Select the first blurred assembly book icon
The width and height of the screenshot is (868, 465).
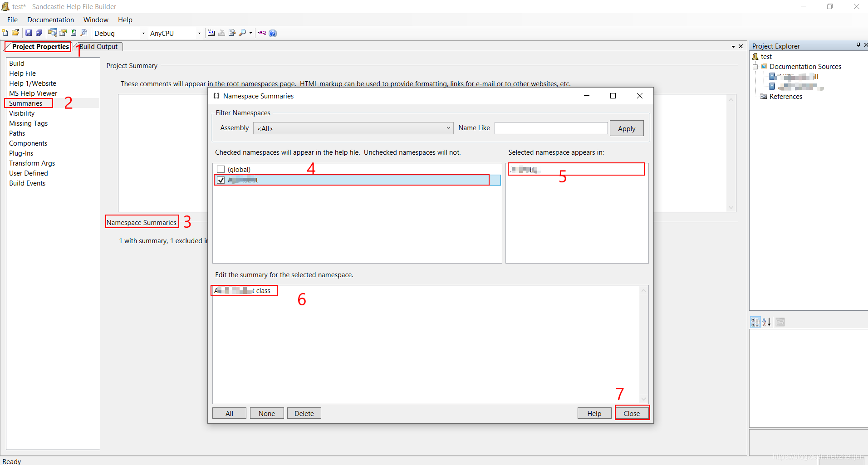(x=772, y=76)
